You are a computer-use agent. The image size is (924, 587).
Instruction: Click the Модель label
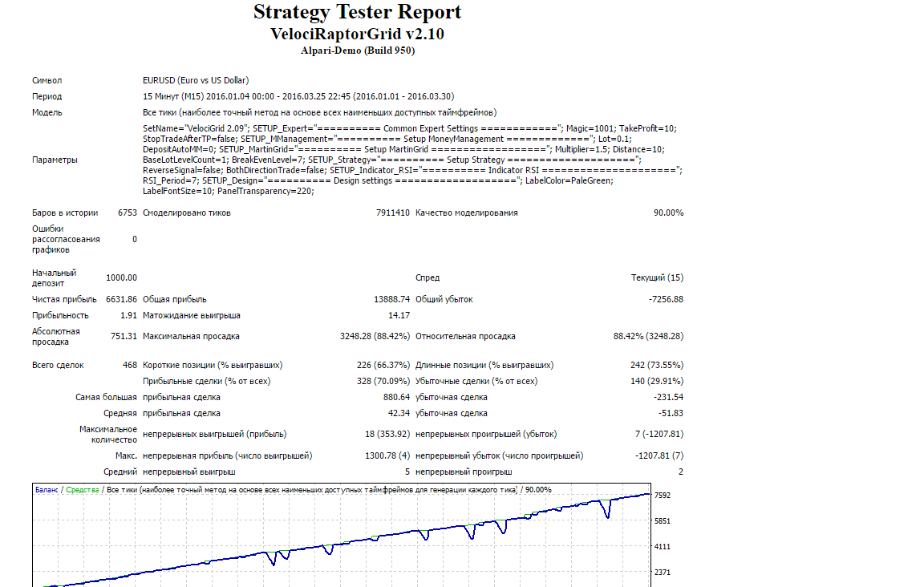point(47,112)
